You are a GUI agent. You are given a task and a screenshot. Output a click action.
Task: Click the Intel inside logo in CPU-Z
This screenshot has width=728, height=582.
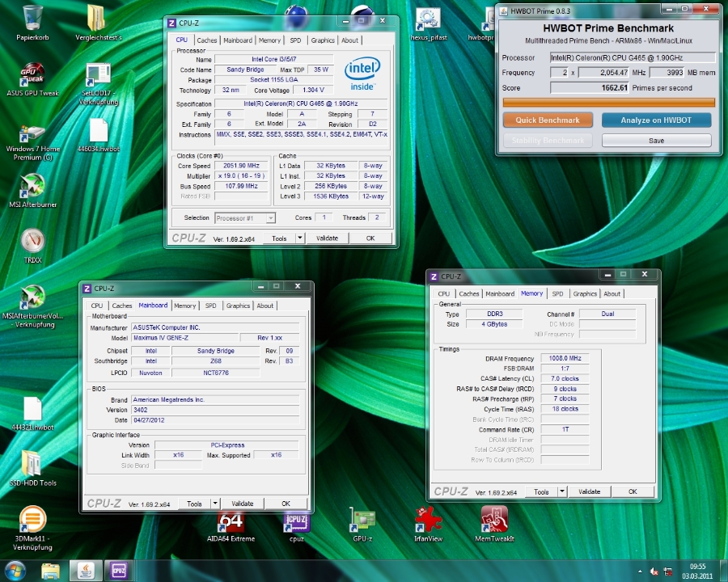tap(362, 74)
